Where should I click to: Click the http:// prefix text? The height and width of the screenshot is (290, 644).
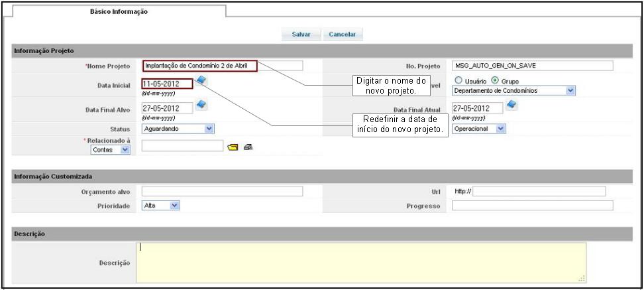click(x=463, y=191)
